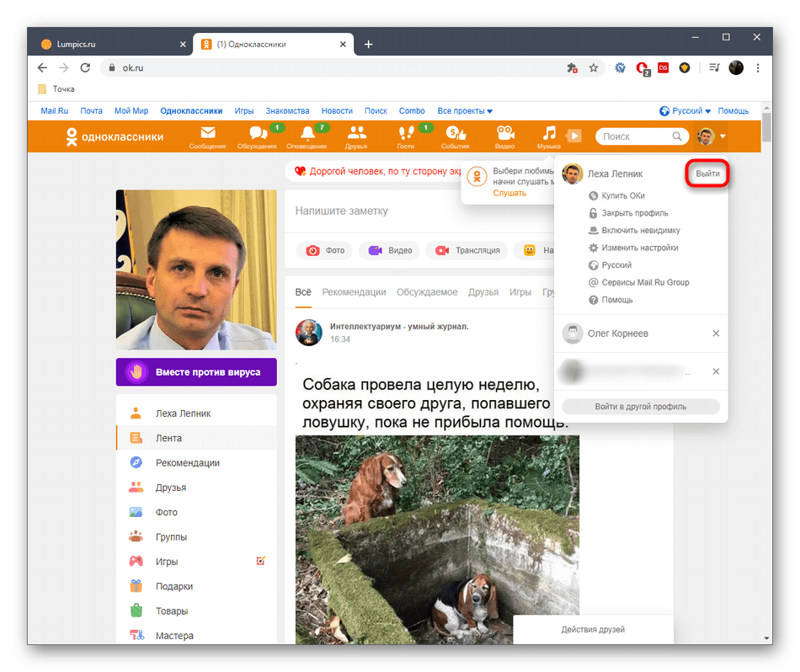Check Гости visitors icon
The height and width of the screenshot is (672, 800).
(x=406, y=135)
